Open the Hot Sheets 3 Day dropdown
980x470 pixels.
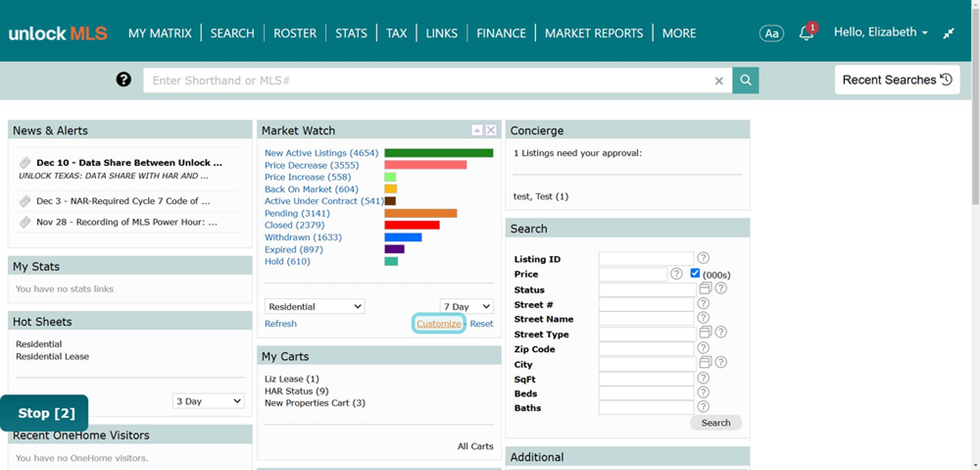[x=208, y=401]
